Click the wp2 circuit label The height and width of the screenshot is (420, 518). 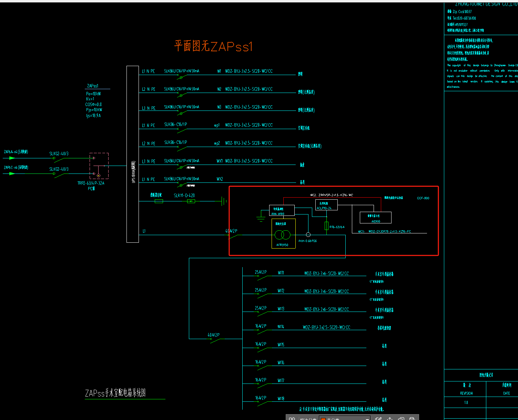point(217,143)
